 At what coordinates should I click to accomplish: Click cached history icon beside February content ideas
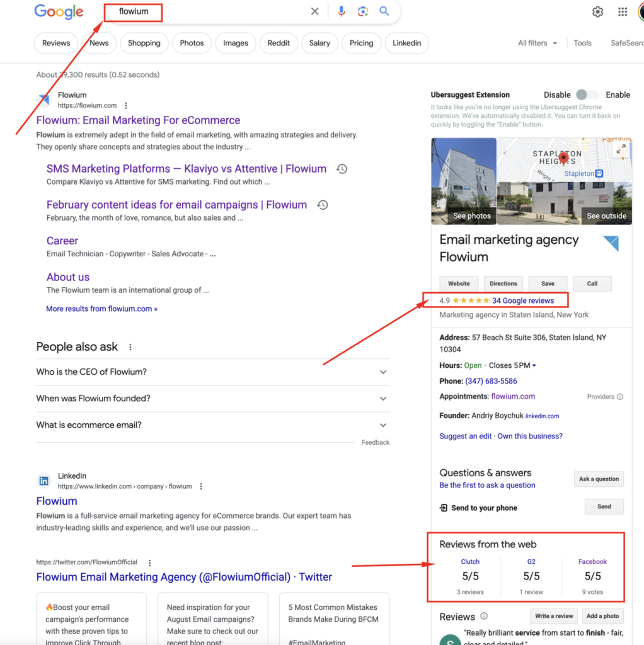click(322, 205)
